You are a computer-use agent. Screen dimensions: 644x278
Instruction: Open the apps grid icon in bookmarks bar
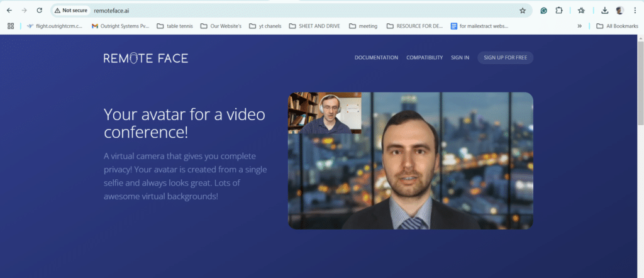click(11, 26)
